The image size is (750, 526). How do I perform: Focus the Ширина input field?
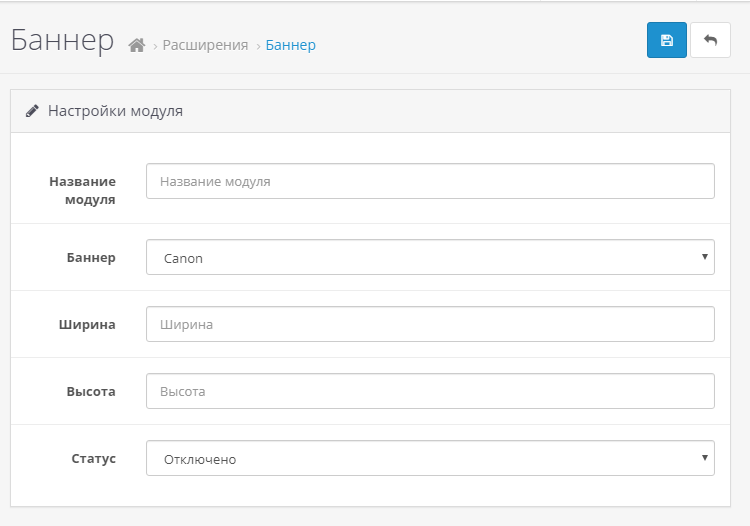(430, 324)
